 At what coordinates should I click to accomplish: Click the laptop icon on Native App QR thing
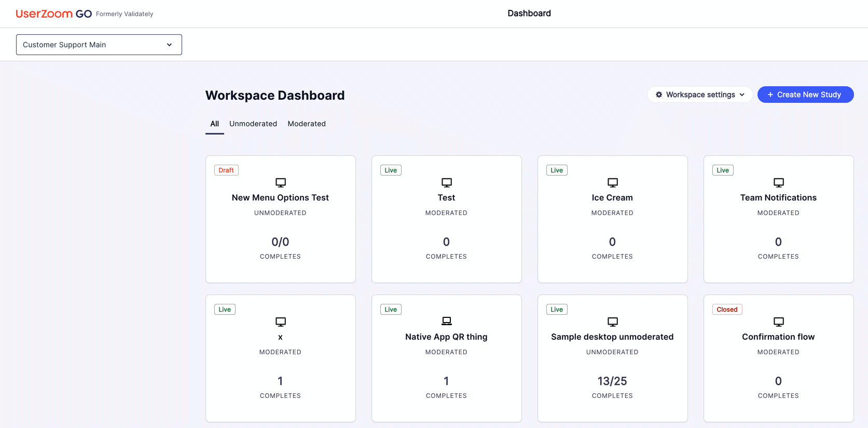447,321
